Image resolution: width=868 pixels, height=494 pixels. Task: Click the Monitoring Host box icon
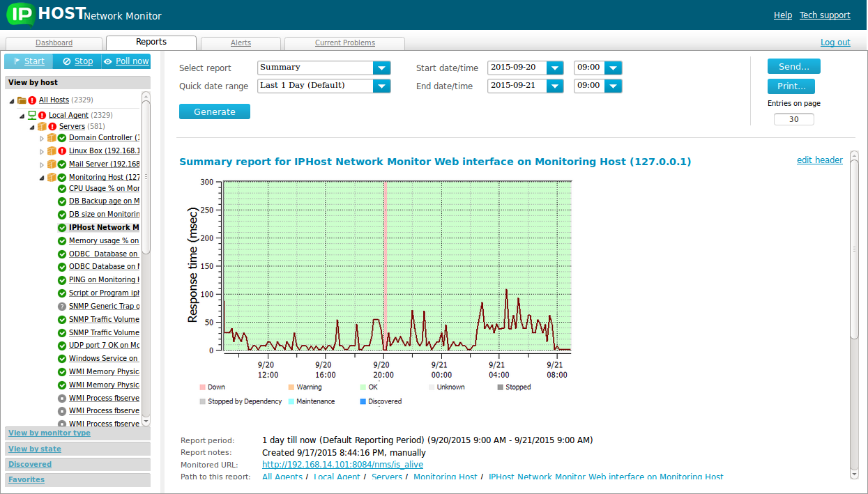52,178
